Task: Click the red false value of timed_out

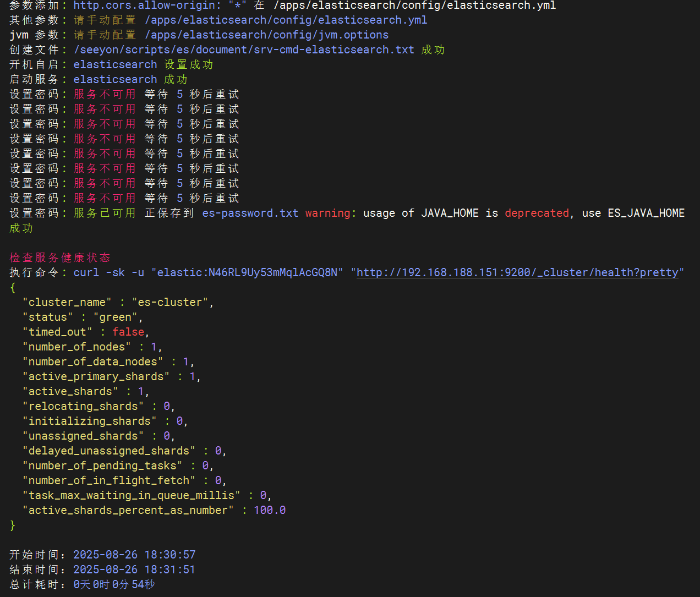Action: [128, 332]
